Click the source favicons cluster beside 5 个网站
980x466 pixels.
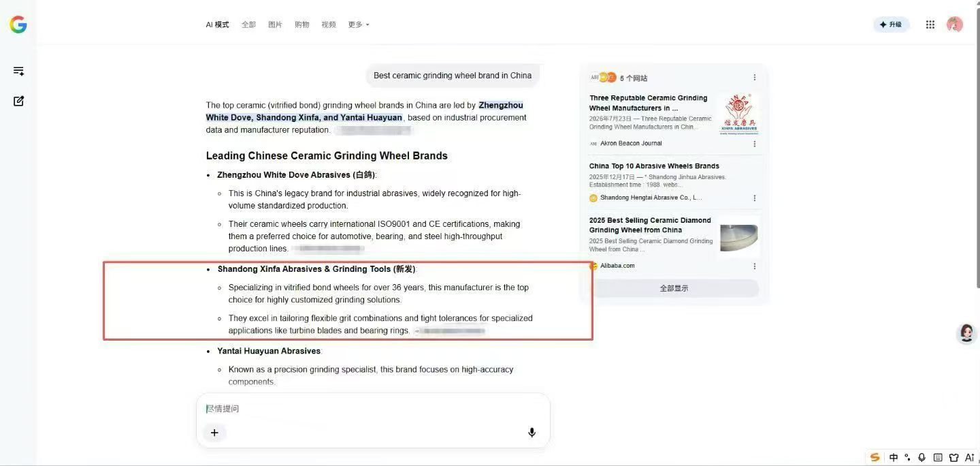(x=603, y=78)
